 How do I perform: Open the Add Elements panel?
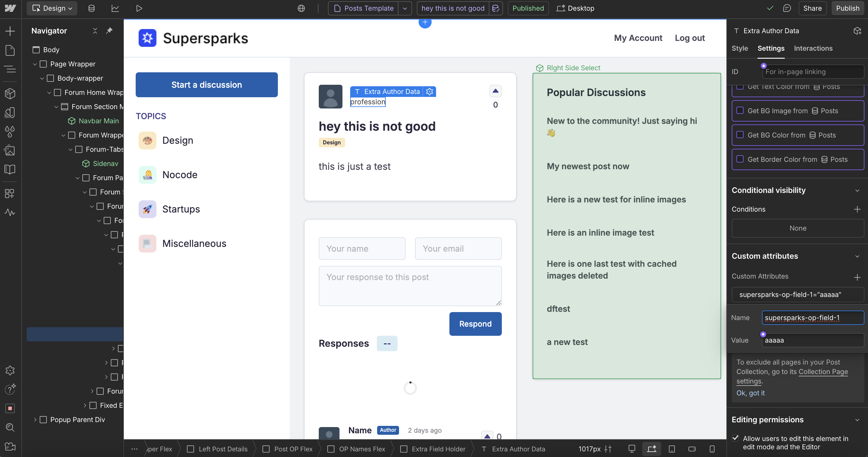[10, 31]
